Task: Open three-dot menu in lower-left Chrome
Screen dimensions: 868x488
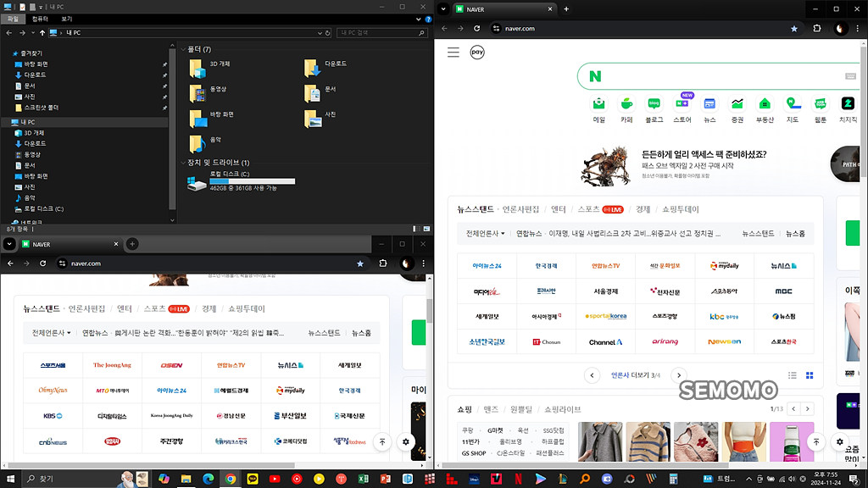Action: click(424, 263)
